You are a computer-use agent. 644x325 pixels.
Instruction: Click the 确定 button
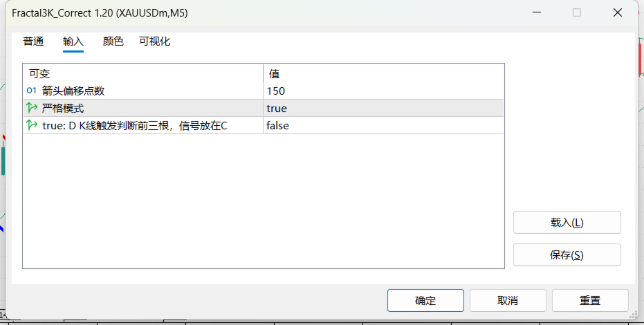(x=425, y=300)
